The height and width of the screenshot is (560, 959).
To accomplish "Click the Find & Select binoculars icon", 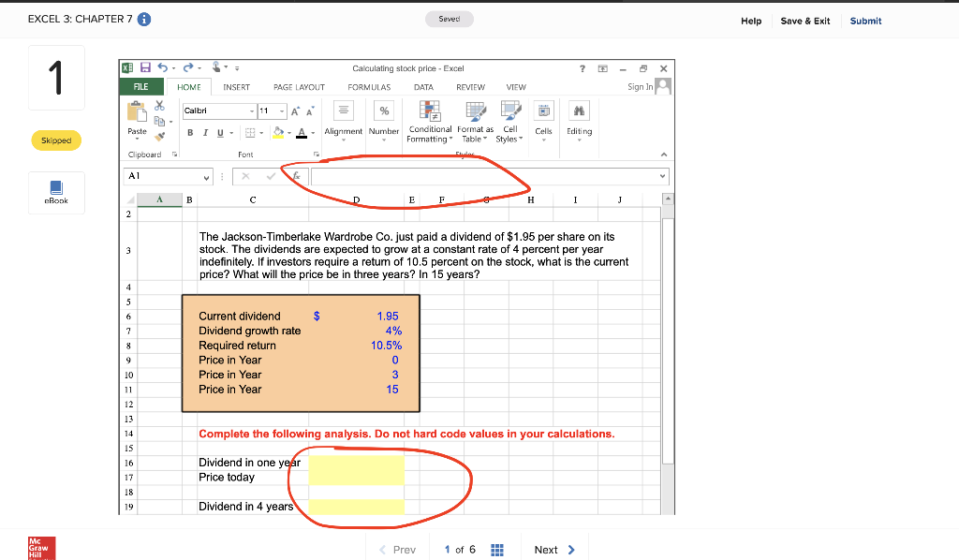I will [x=579, y=110].
